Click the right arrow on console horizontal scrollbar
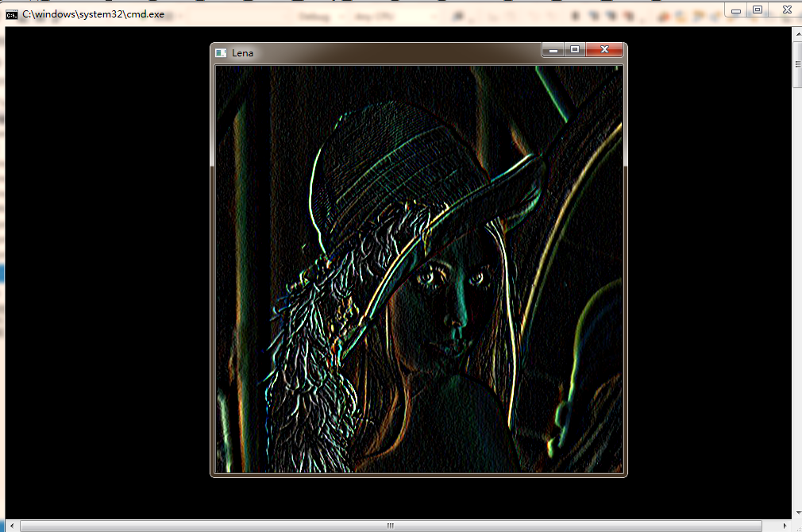 pyautogui.click(x=785, y=526)
